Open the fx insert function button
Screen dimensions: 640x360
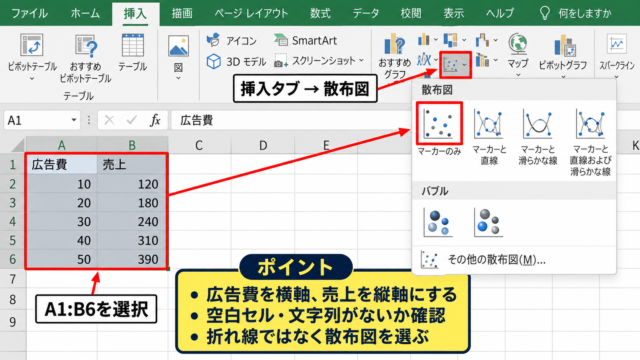pyautogui.click(x=155, y=120)
